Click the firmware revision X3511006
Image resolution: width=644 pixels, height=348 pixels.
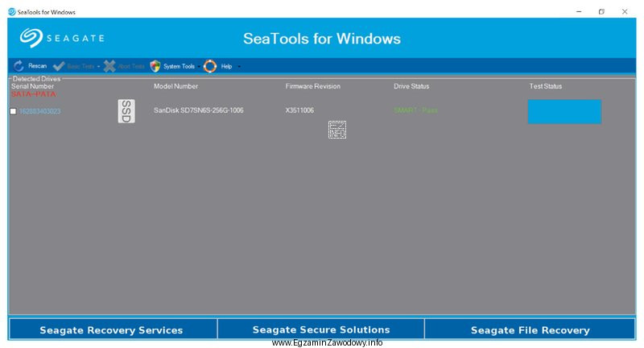(299, 110)
